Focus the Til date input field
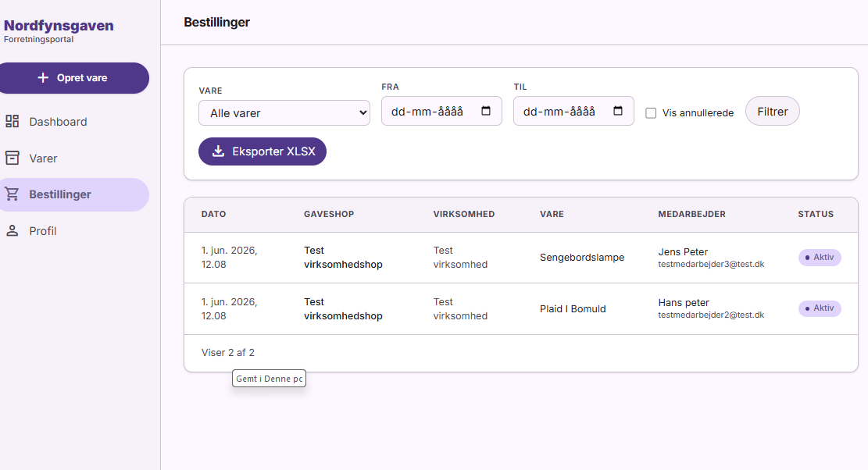868x470 pixels. click(x=573, y=111)
